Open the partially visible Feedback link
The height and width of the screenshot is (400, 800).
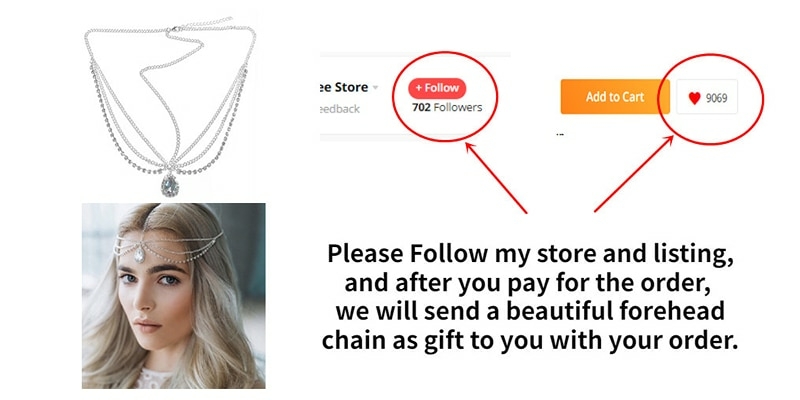tap(339, 109)
